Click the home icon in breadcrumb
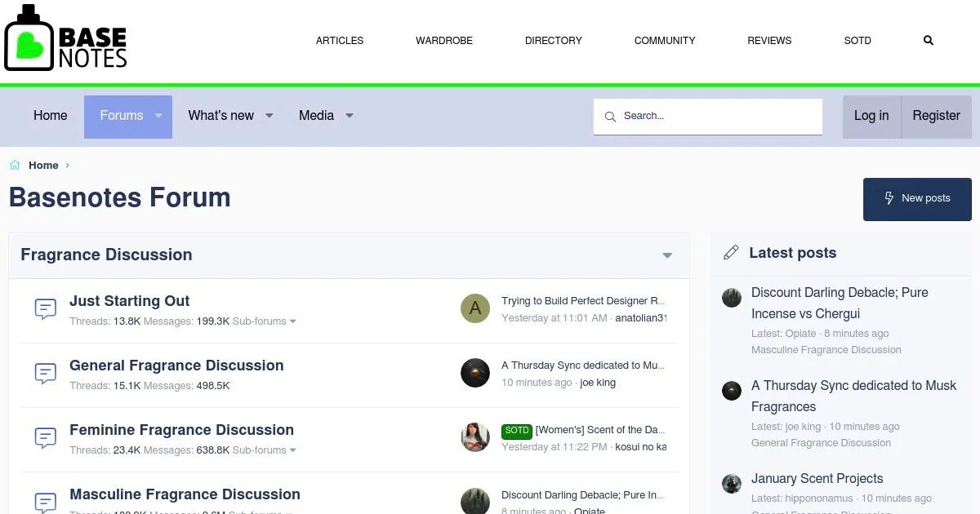Viewport: 980px width, 514px height. pos(15,165)
